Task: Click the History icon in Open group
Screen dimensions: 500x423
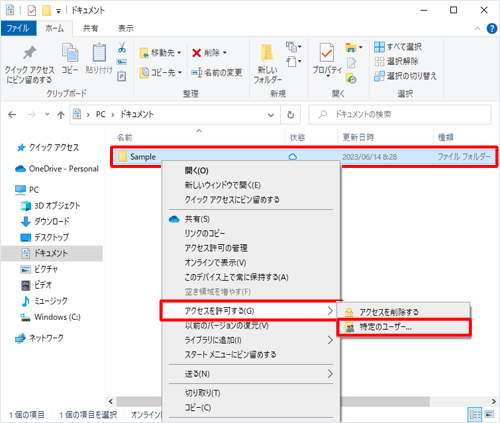Action: pos(351,79)
